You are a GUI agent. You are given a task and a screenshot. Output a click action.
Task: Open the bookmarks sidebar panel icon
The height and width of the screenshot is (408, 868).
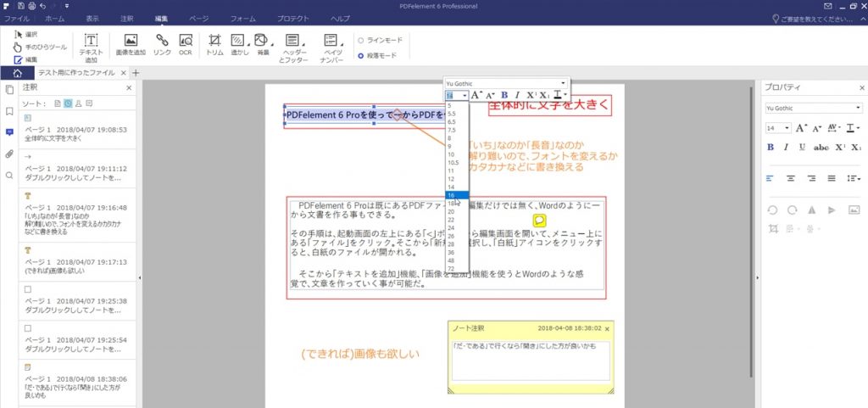coord(9,110)
